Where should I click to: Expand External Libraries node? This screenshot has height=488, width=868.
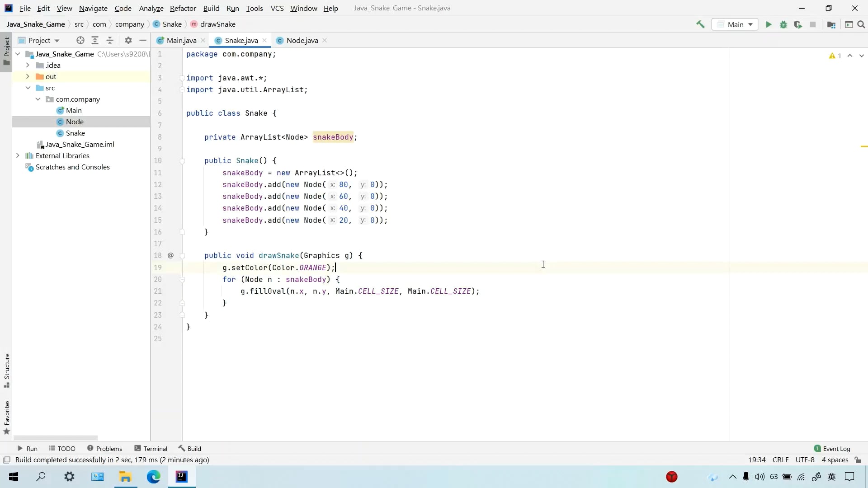[x=18, y=155]
